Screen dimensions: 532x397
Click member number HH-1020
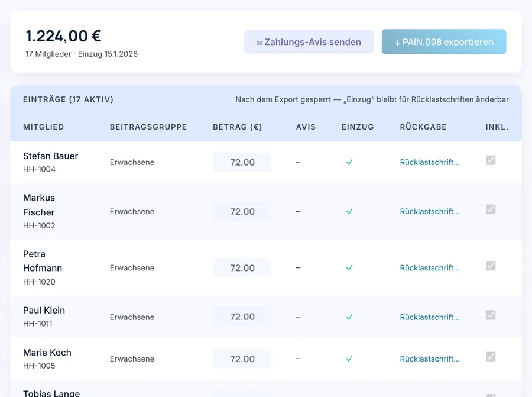39,282
